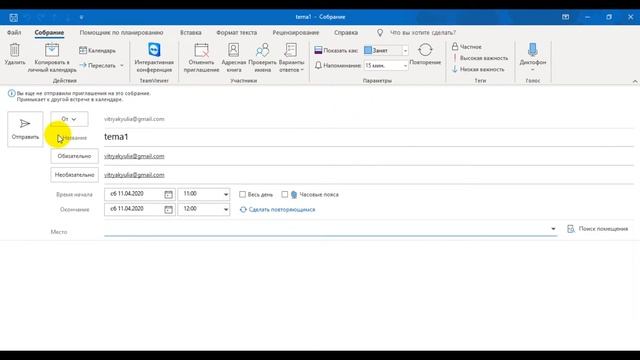The height and width of the screenshot is (360, 640).
Task: Click the Recurrence (Повторение) icon
Action: (x=425, y=50)
